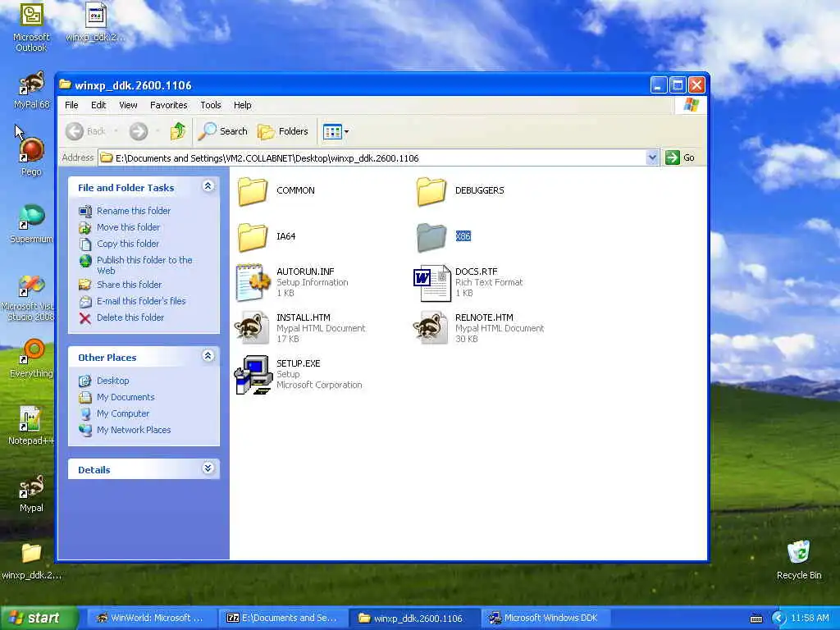Click E-mail this folder's files
This screenshot has width=840, height=630.
pos(141,301)
